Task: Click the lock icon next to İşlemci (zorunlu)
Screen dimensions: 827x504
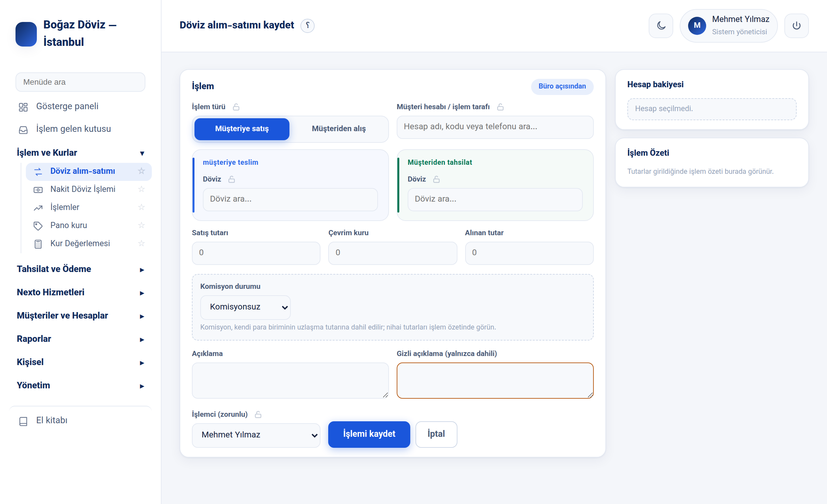Action: click(x=258, y=415)
